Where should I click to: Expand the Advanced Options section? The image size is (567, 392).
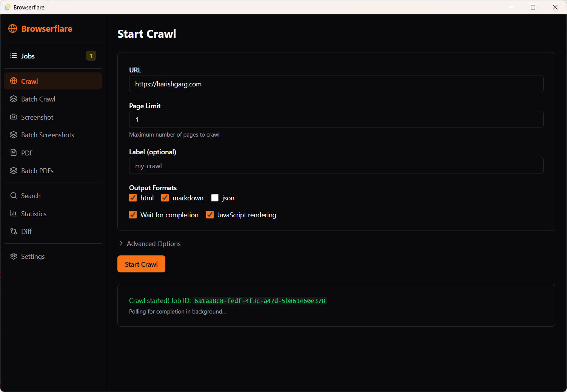150,243
